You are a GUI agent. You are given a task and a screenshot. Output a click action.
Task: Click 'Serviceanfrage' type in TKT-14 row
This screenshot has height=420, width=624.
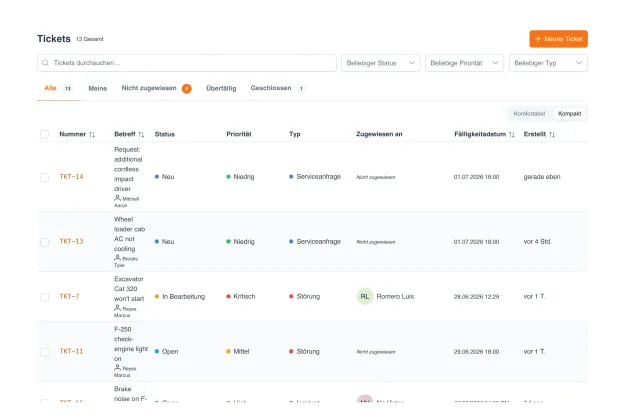tap(318, 177)
